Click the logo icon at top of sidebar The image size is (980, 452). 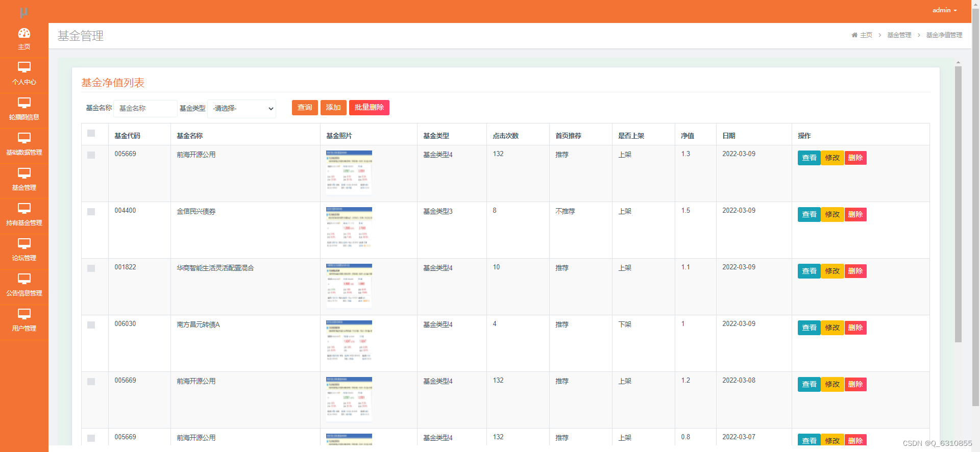(24, 12)
